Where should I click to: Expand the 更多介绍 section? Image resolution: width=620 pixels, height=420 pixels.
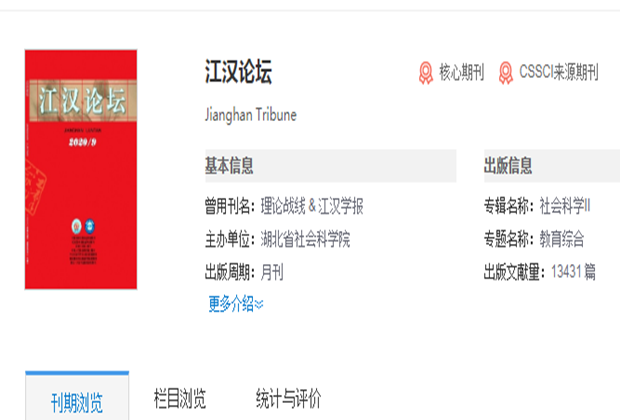(x=236, y=304)
